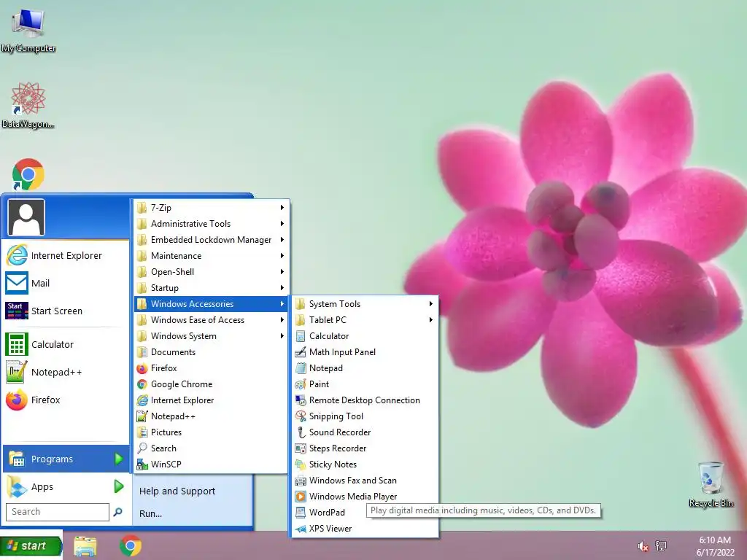This screenshot has width=747, height=560.
Task: Open Internet Explorer from pinned start list
Action: 66,255
